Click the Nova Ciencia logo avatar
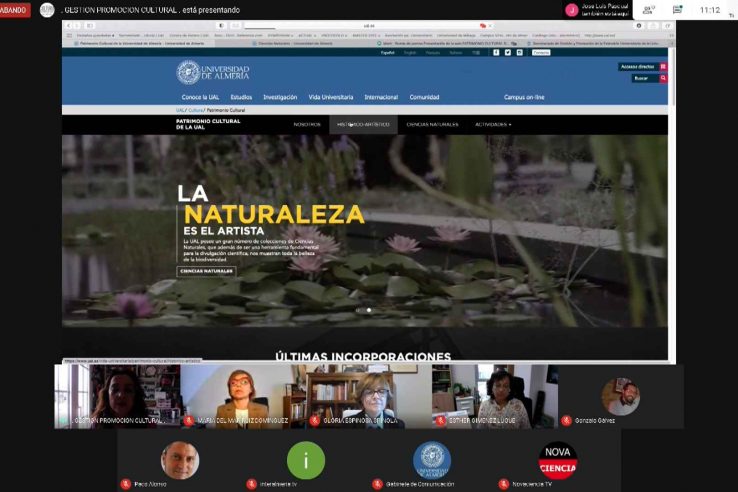 (x=558, y=460)
